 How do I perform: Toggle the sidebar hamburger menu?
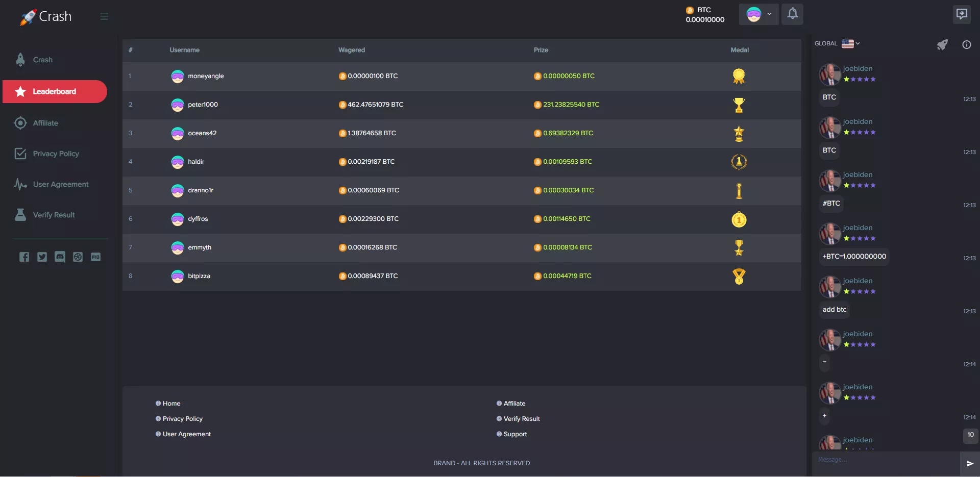click(104, 16)
